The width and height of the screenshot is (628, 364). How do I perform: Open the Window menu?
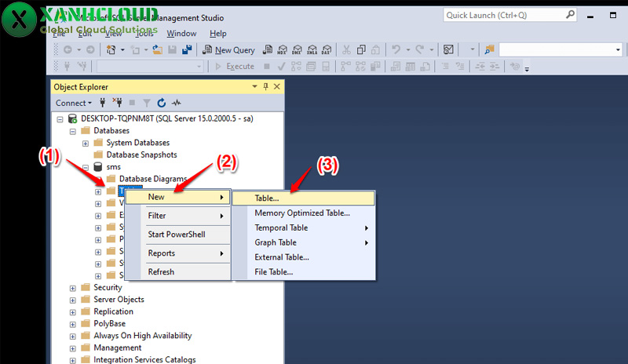point(181,33)
